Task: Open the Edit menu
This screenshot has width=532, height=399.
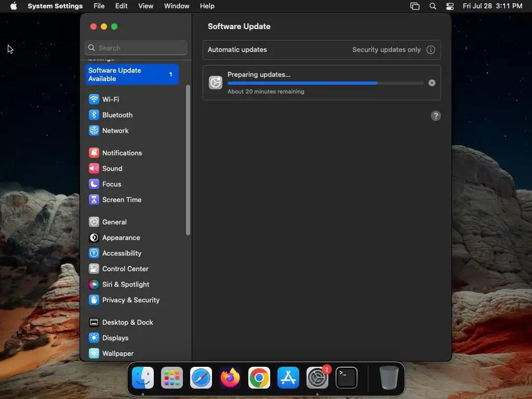Action: (121, 6)
